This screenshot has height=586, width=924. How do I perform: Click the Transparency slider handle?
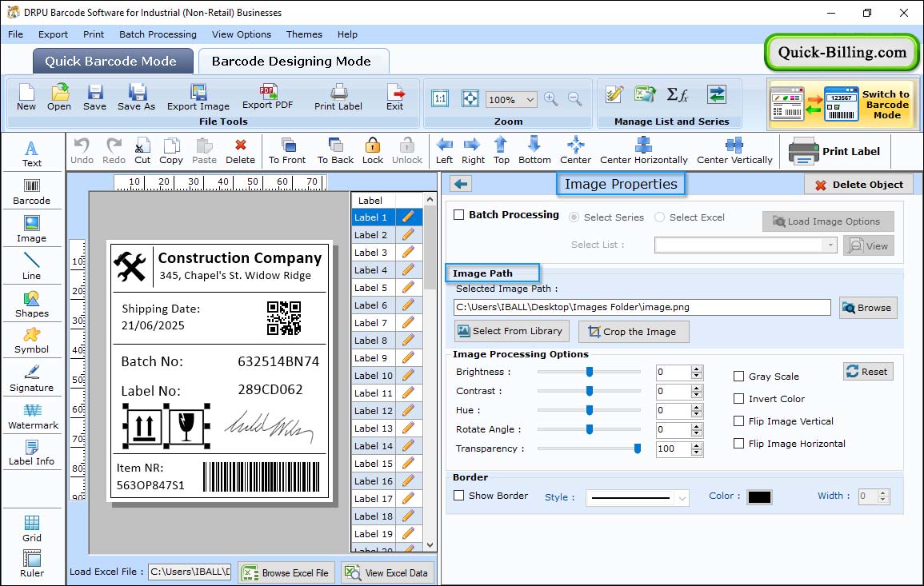tap(637, 448)
